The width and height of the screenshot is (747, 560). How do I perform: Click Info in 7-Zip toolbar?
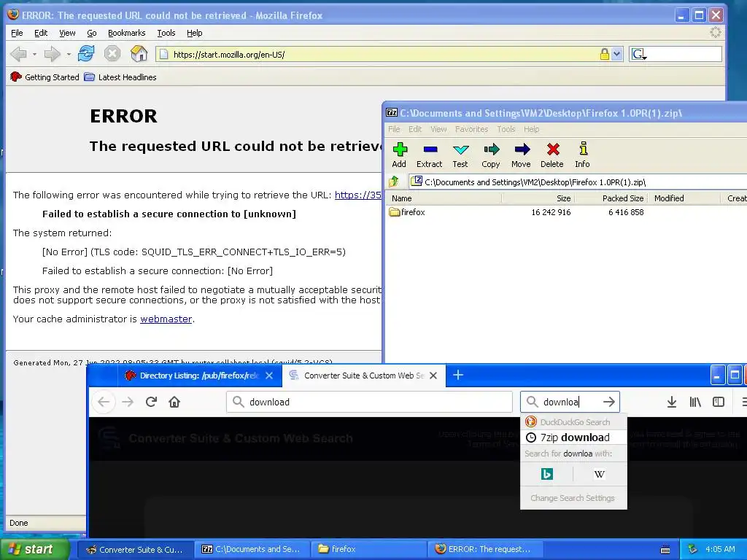pyautogui.click(x=582, y=155)
